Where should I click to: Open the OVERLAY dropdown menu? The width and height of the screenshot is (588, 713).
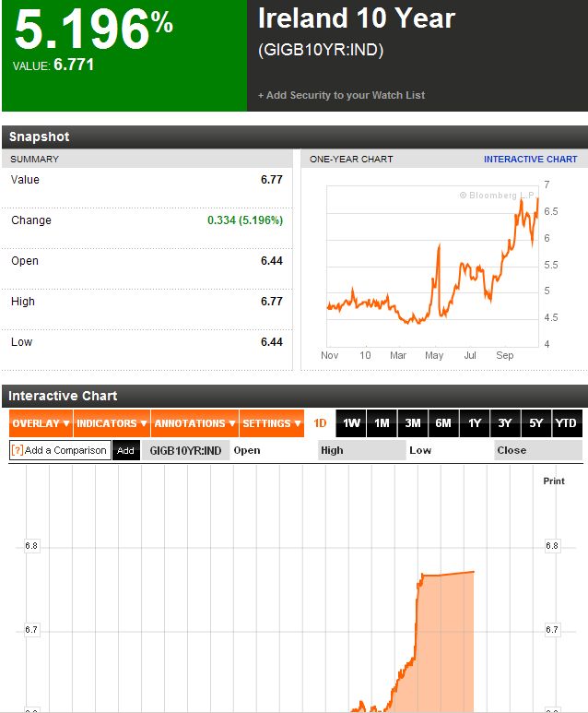point(41,423)
